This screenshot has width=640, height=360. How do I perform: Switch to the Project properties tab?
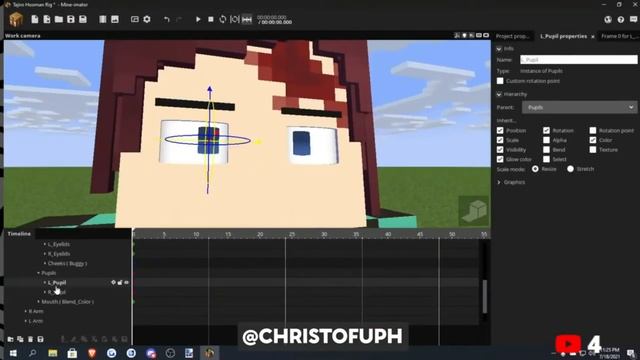click(512, 36)
